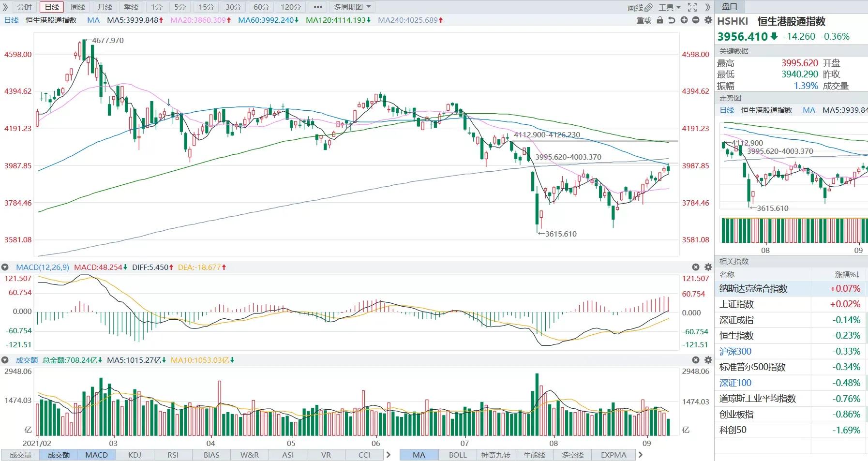This screenshot has height=461, width=868.
Task: Open MACD panel settings gear
Action: (708, 267)
